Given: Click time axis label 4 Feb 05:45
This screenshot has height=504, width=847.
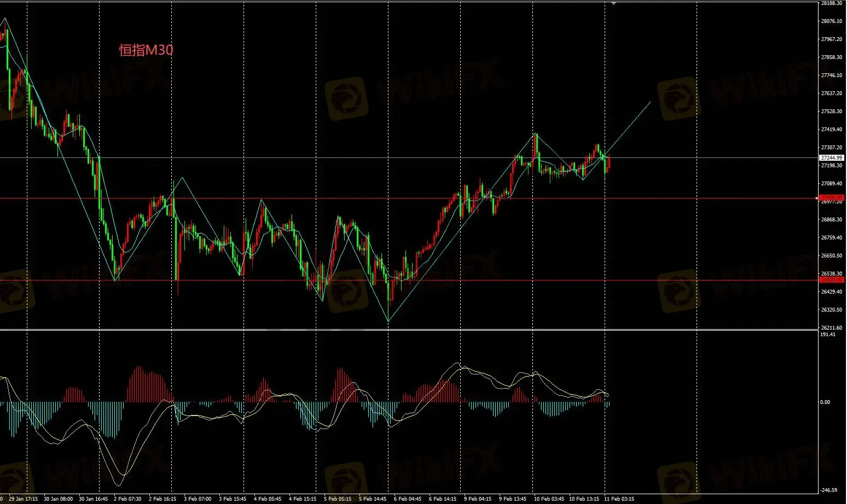Looking at the screenshot, I should (x=268, y=499).
